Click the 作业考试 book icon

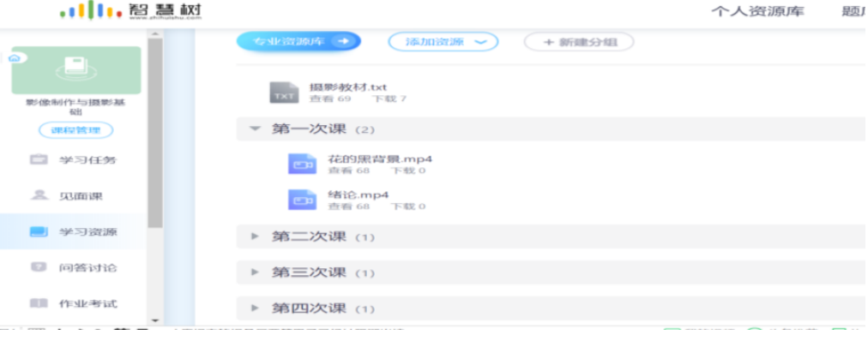39,303
